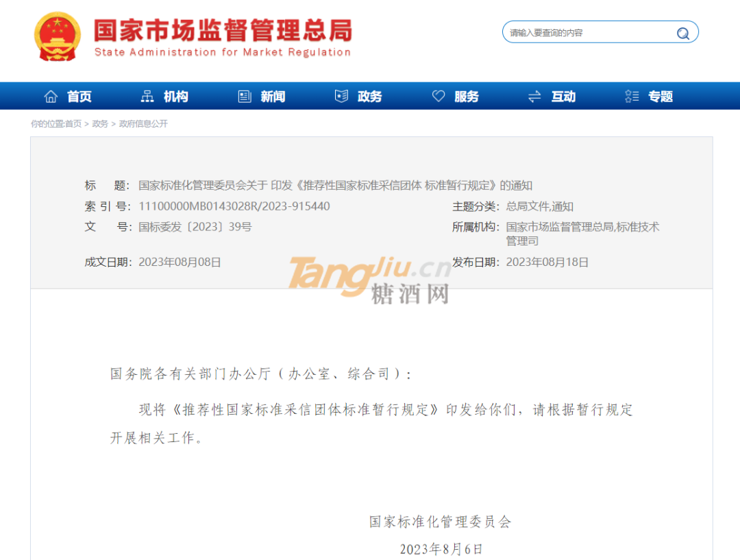Click the newspaper icon beside 新闻
Screen dimensions: 740x560
(245, 97)
